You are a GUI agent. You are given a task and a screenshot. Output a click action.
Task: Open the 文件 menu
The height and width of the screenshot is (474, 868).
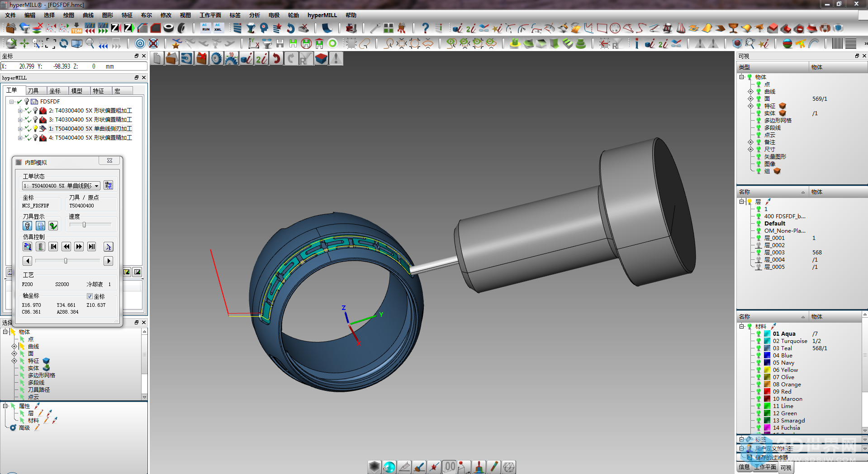point(10,15)
